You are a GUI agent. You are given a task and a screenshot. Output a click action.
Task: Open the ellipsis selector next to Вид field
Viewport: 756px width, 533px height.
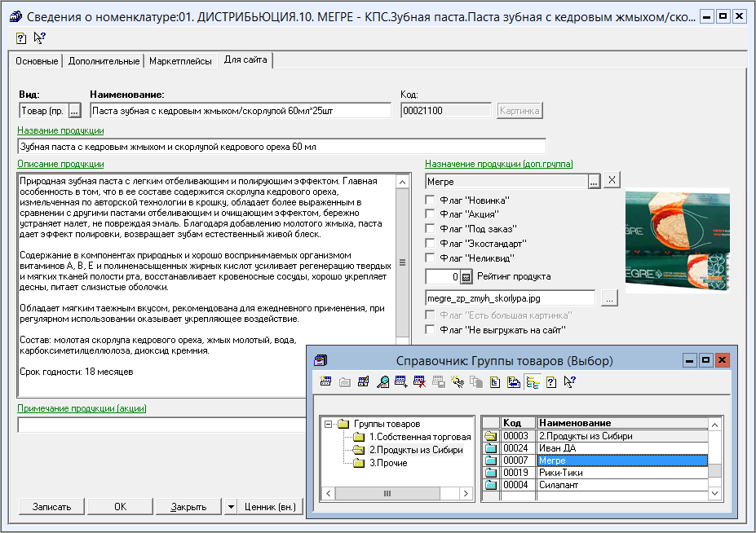[x=75, y=111]
